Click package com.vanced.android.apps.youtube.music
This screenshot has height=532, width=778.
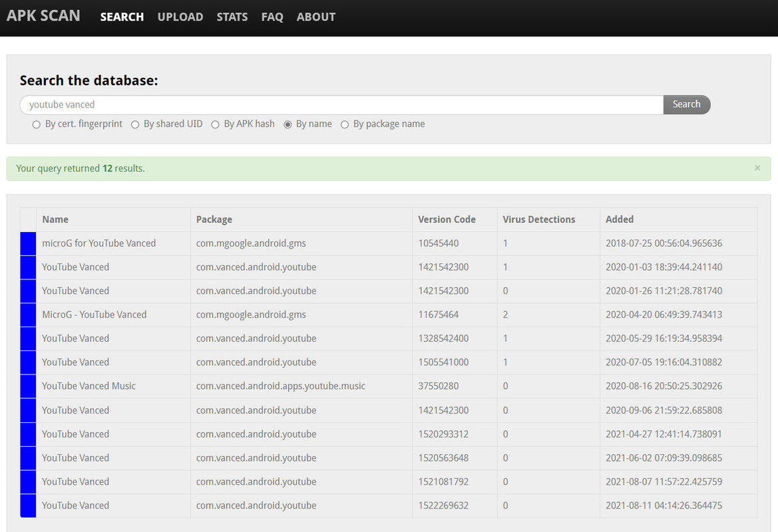280,386
